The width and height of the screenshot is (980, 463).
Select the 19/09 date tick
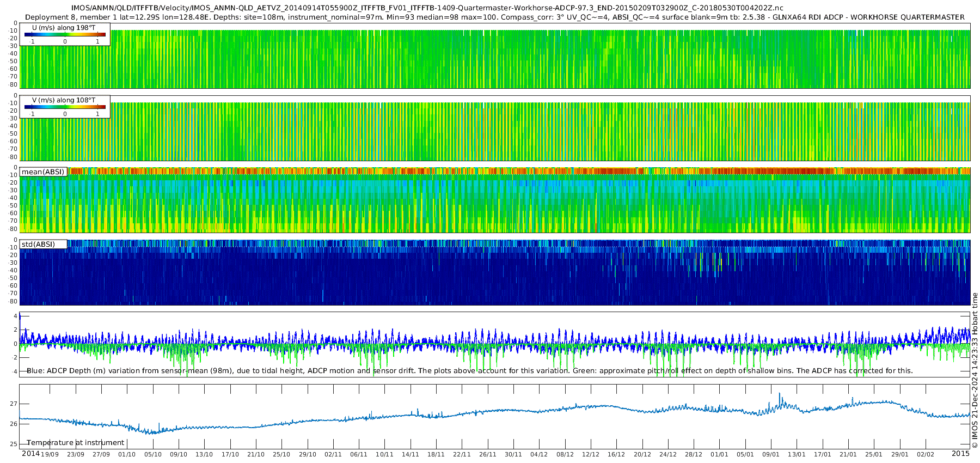tap(50, 454)
